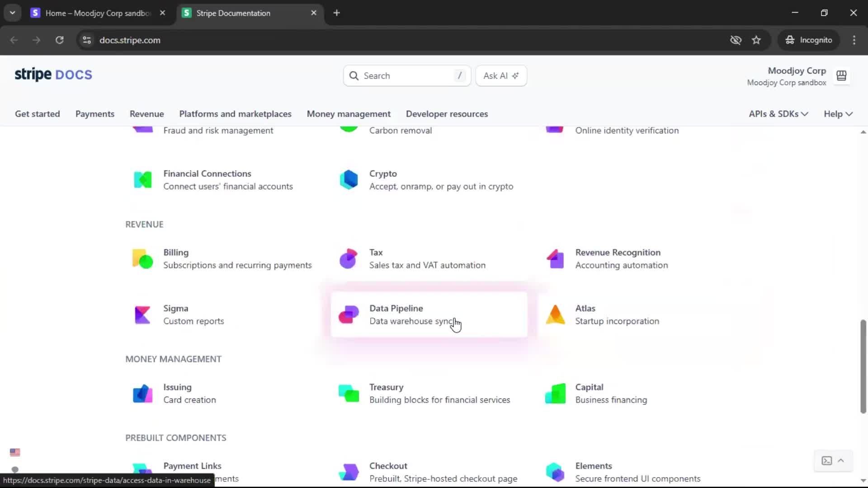Open the Tax documentation link
This screenshot has width=868, height=488.
(376, 253)
